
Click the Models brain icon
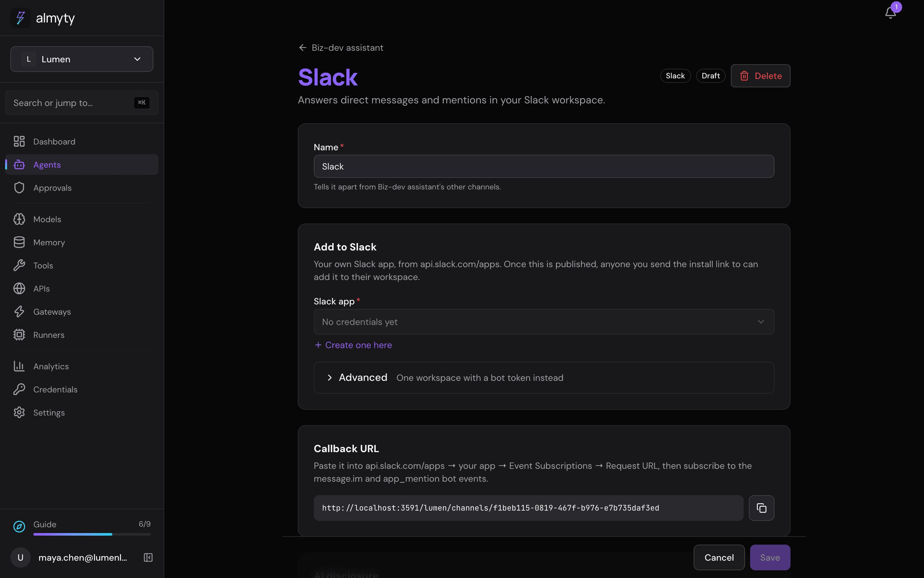tap(19, 219)
